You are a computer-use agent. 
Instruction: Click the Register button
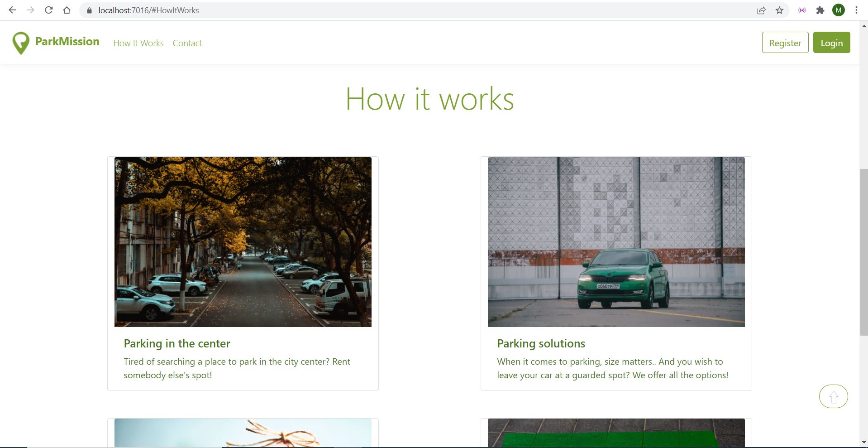coord(785,42)
